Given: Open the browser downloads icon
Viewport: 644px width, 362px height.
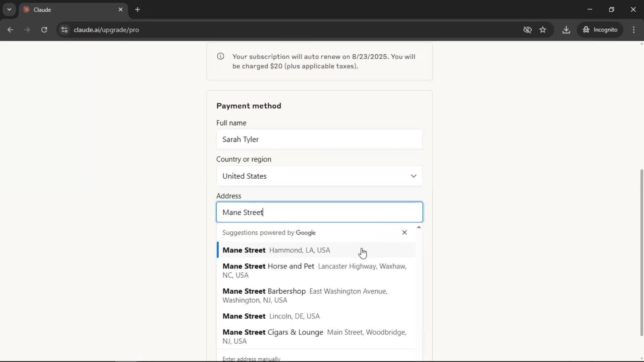Looking at the screenshot, I should (566, 29).
